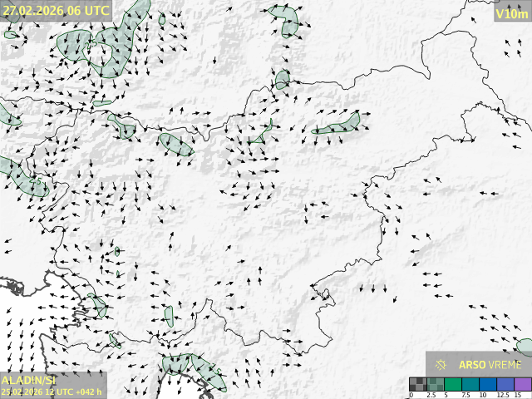532x399 pixels.
Task: Select the blue 10 legend color swatch
Action: point(486,384)
